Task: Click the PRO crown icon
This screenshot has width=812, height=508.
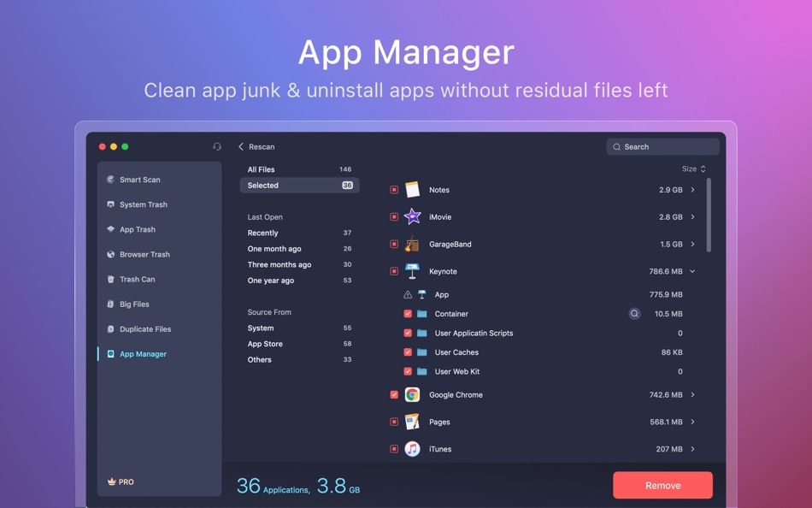Action: 111,481
